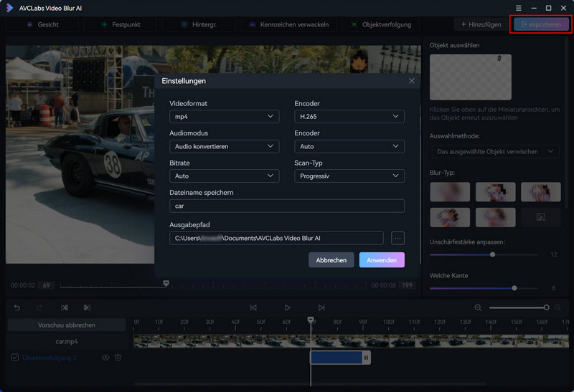Viewport: 574px width, 392px height.
Task: Select the third blur type thumbnail
Action: click(541, 191)
